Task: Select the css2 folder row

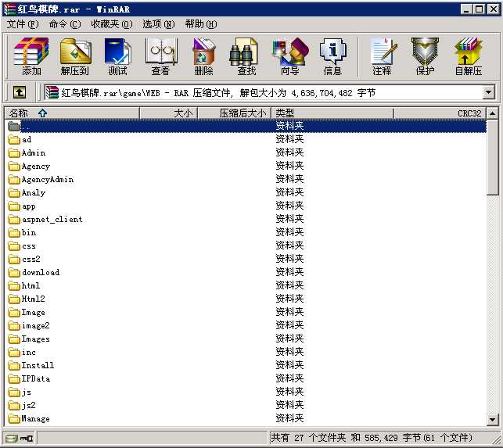Action: tap(246, 259)
